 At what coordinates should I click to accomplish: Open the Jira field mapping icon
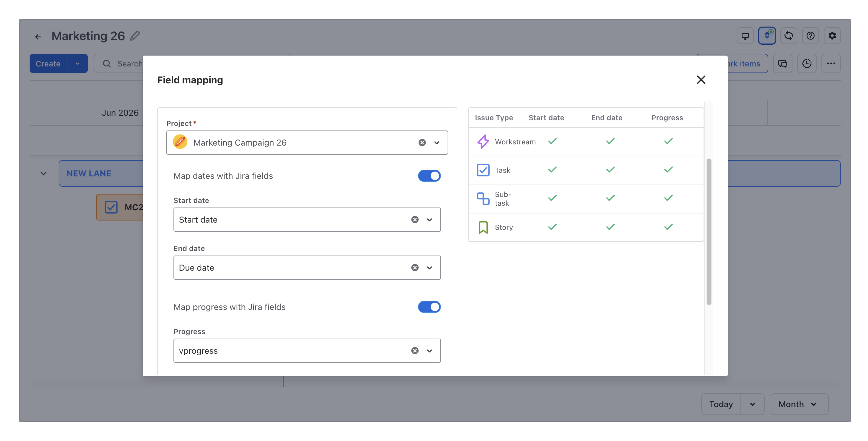tap(767, 36)
